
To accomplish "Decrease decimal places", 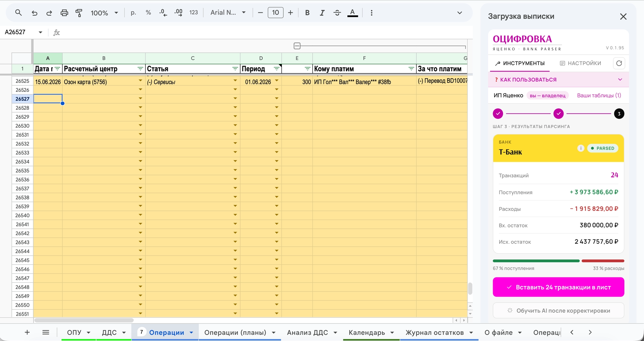I will (x=163, y=13).
